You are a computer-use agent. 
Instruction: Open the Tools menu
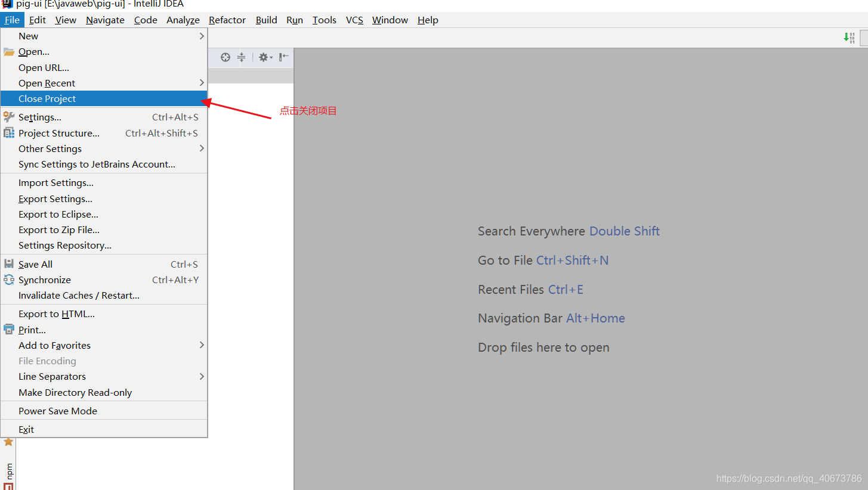325,20
